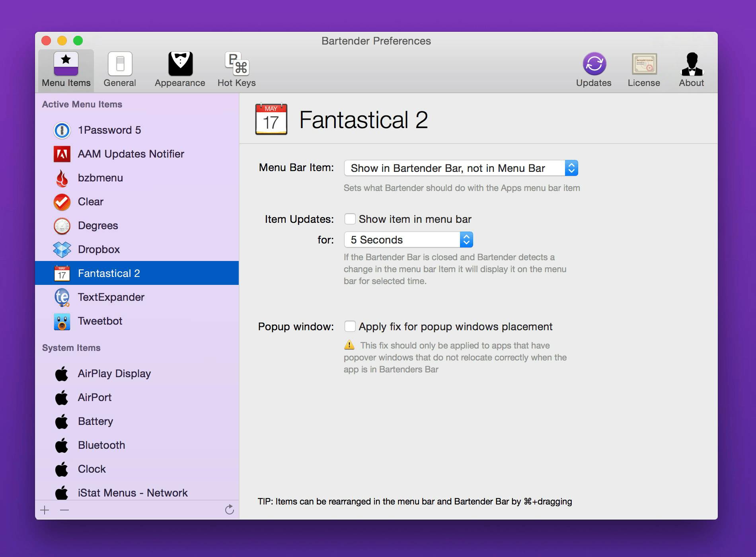Open the Menu Bar Item dropdown

(460, 168)
